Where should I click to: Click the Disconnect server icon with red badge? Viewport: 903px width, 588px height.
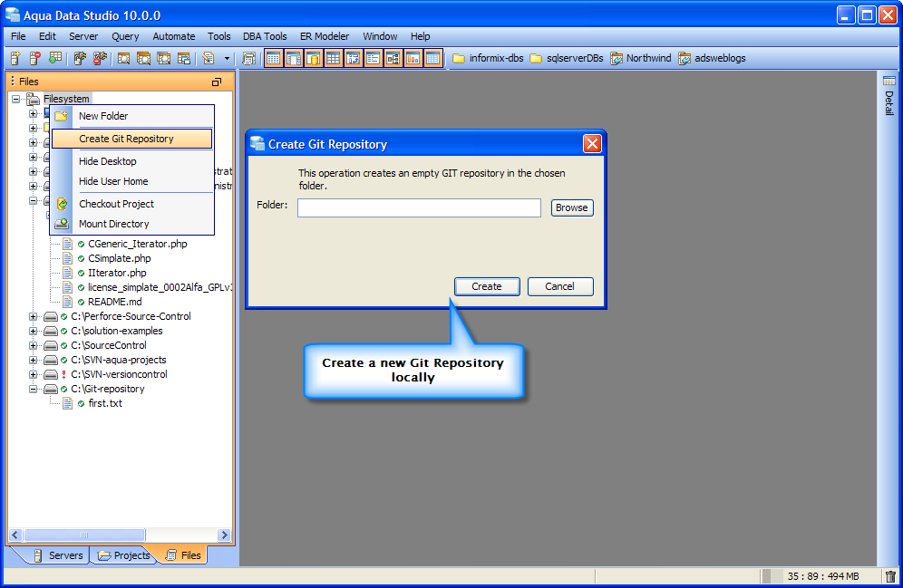click(100, 58)
